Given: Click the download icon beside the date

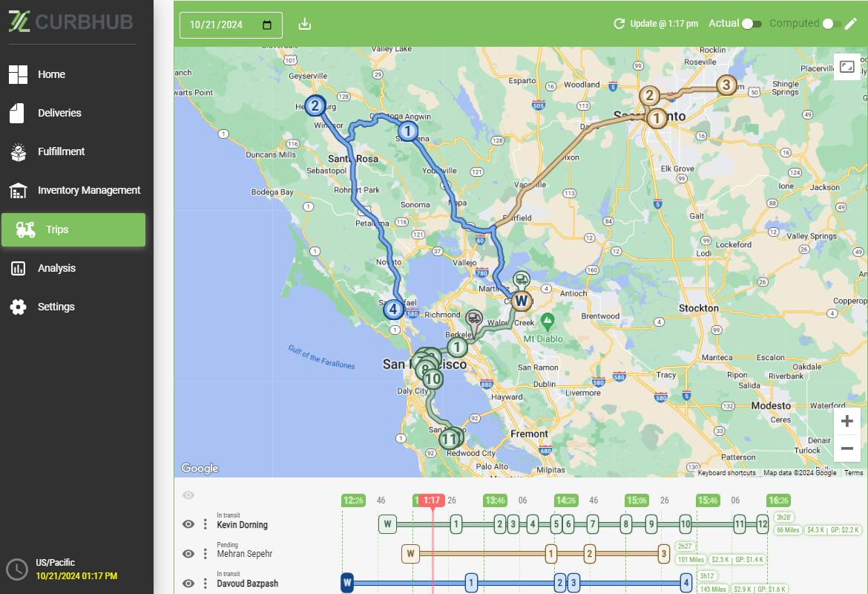Looking at the screenshot, I should (304, 25).
